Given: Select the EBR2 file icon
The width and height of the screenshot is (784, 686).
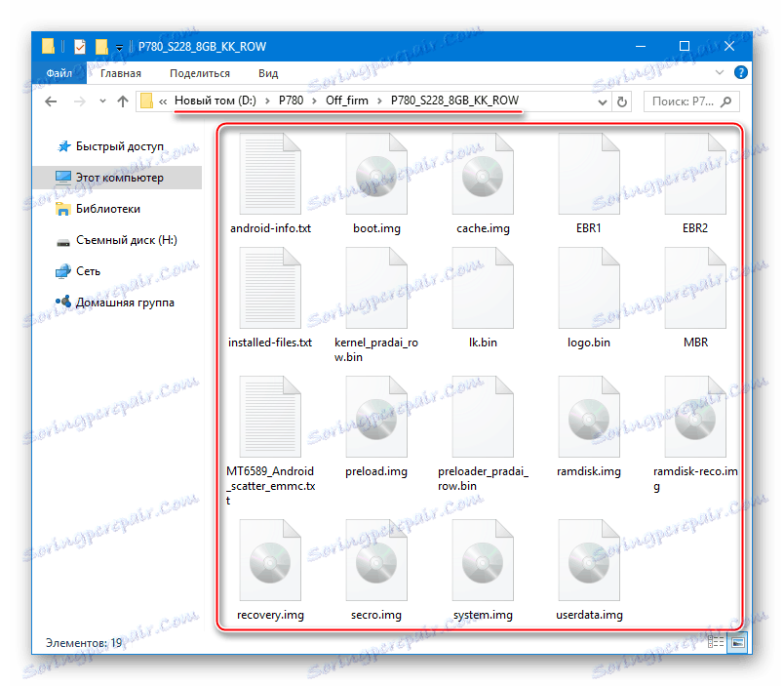Looking at the screenshot, I should [695, 174].
